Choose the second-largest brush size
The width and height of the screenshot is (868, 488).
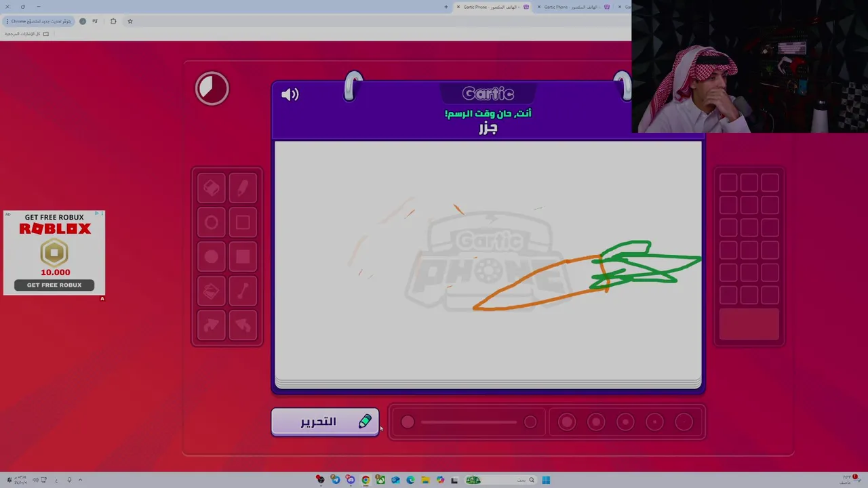[x=596, y=422]
